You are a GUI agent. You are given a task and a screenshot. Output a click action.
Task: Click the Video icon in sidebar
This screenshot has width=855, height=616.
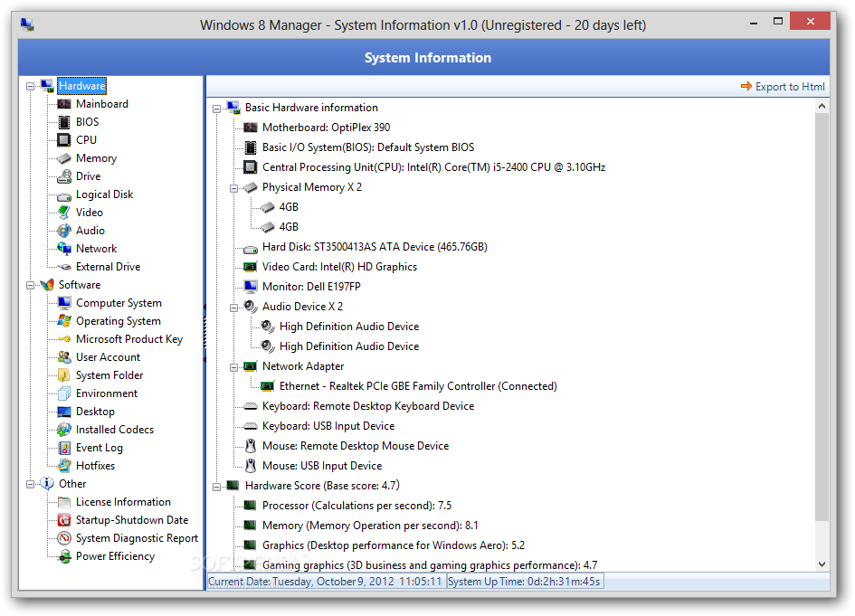(x=64, y=212)
